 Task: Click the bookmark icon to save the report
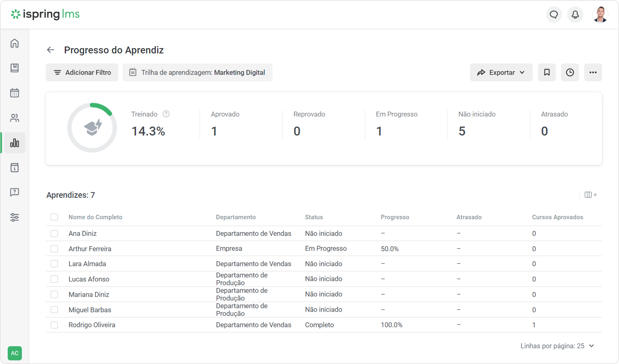[547, 72]
